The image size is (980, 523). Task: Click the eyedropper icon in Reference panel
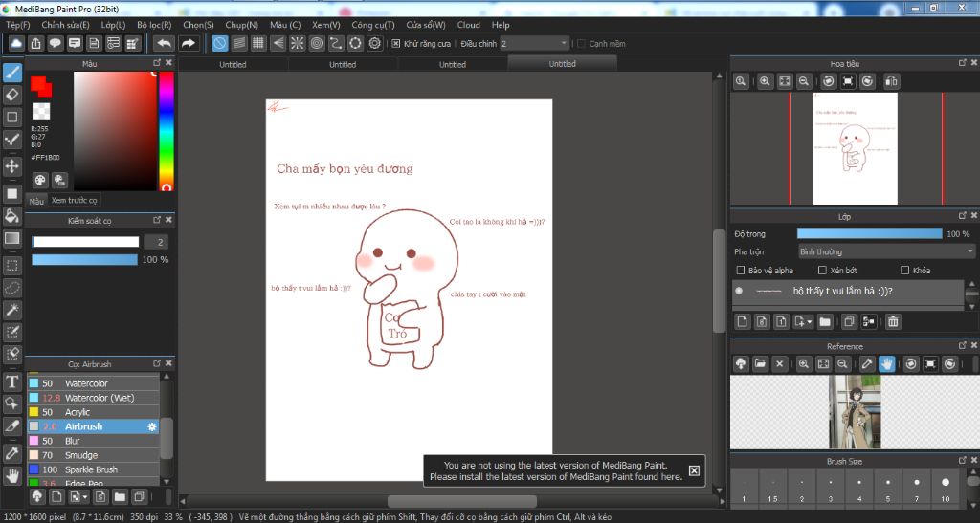click(867, 364)
